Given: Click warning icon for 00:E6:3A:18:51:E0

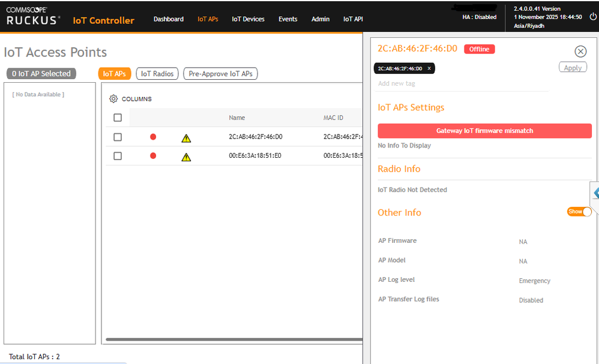Looking at the screenshot, I should pos(186,157).
